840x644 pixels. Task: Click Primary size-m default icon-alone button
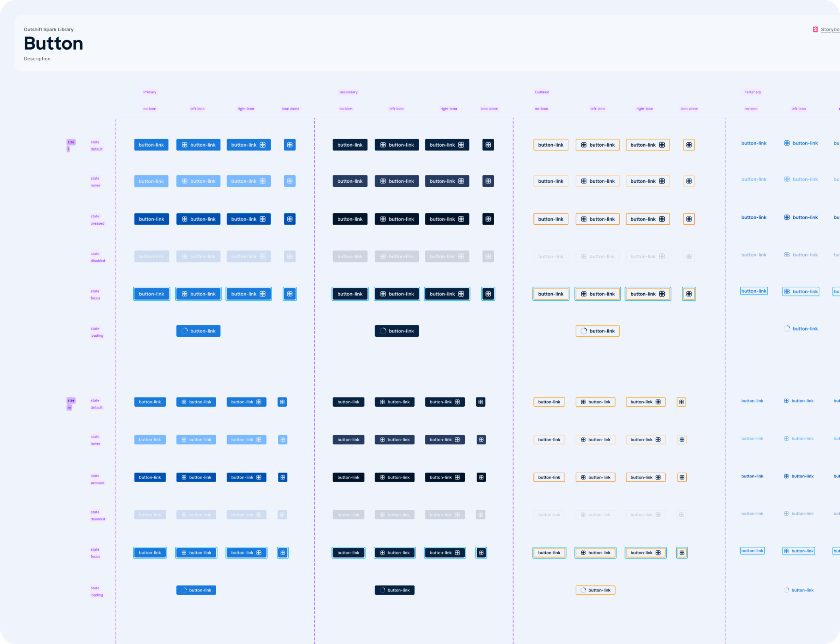(x=282, y=402)
